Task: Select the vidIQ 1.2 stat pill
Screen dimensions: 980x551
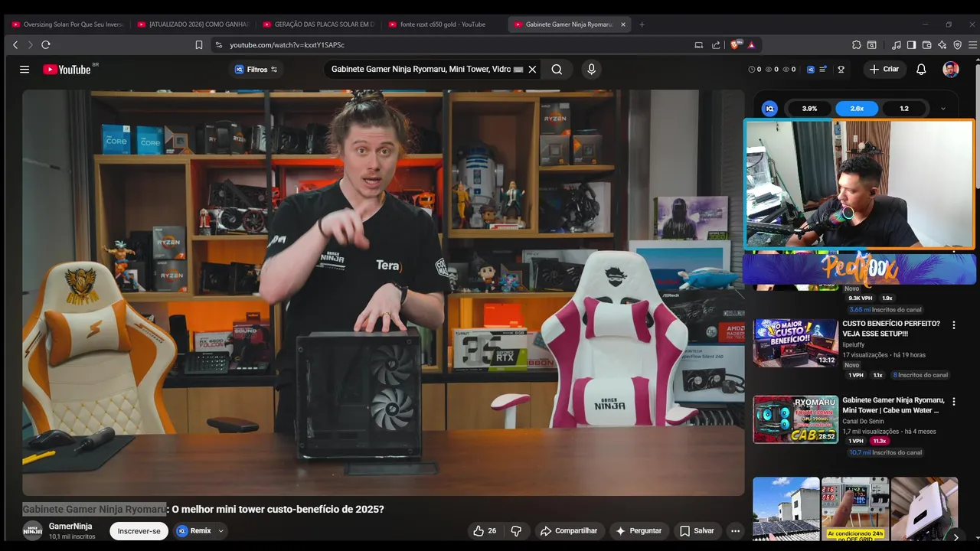Action: [x=904, y=109]
